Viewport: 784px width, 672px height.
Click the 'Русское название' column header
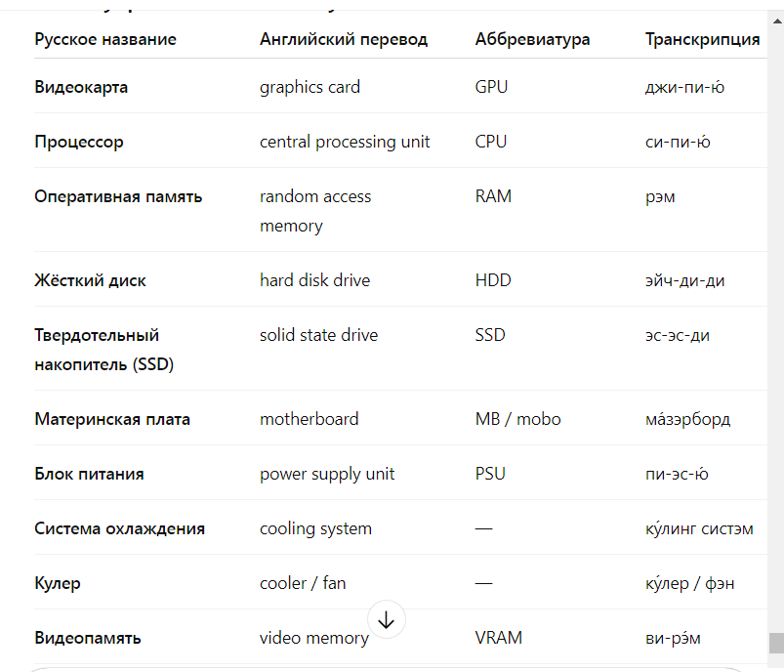click(105, 39)
